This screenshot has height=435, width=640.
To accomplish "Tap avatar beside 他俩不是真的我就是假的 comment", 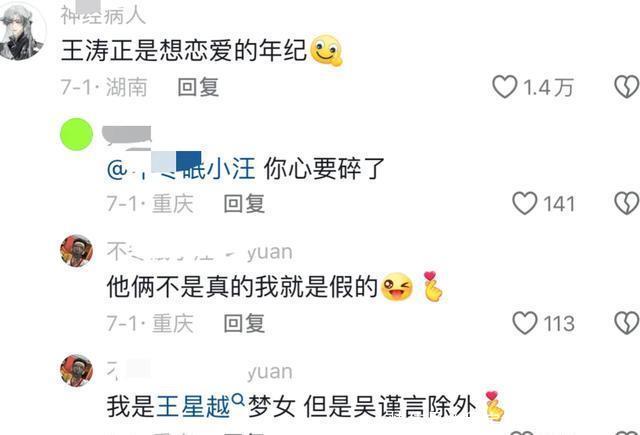I will click(x=76, y=251).
